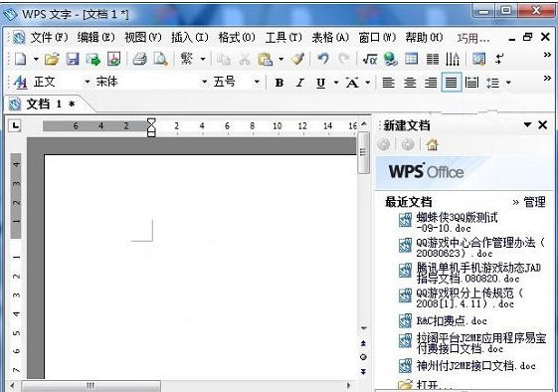Click the text direction icon

click(x=453, y=59)
